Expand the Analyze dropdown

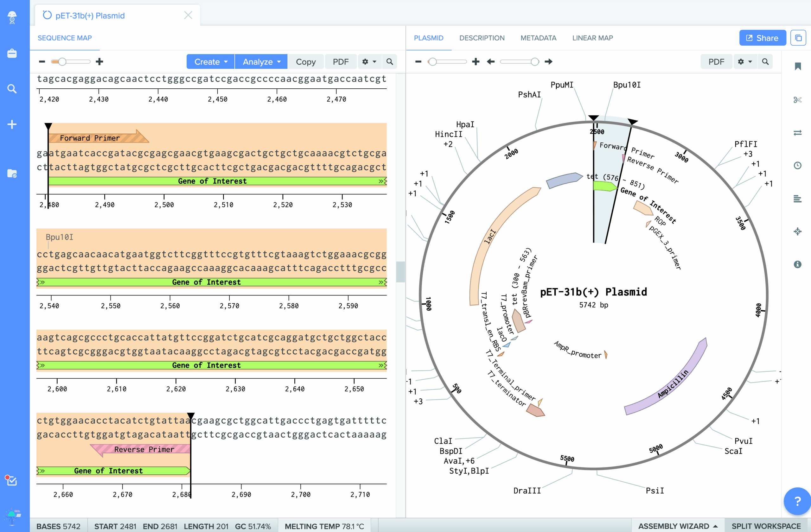click(x=261, y=62)
